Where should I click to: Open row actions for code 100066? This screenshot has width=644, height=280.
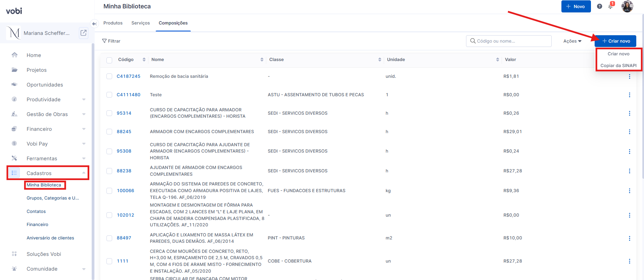(630, 191)
